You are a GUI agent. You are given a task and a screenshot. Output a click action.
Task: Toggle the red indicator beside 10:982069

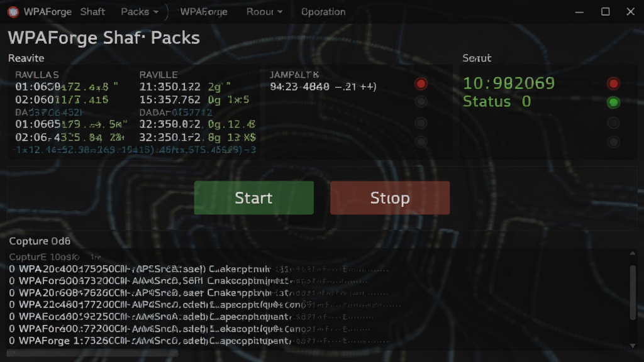[613, 84]
